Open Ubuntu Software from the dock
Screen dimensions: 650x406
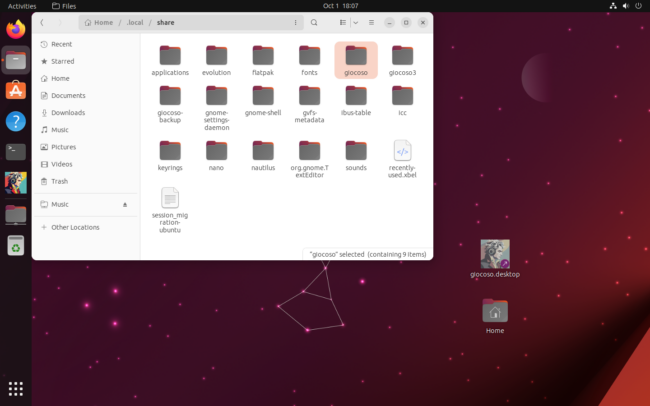pos(16,91)
